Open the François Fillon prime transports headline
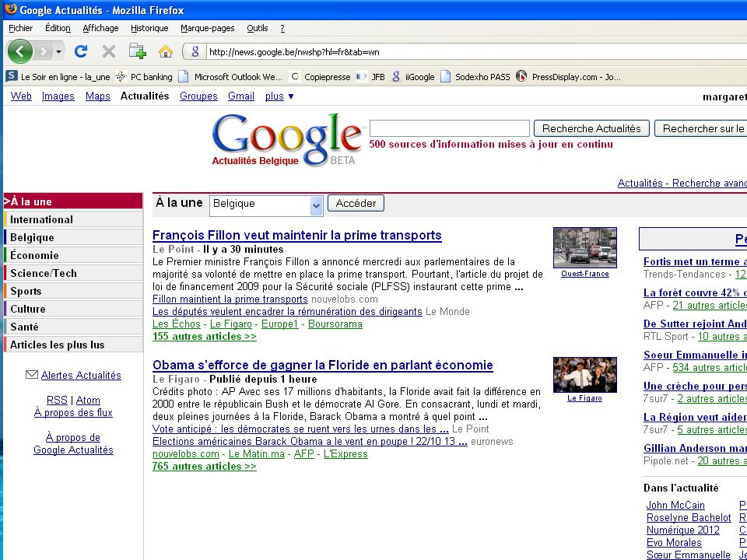The width and height of the screenshot is (747, 560). pos(297,235)
